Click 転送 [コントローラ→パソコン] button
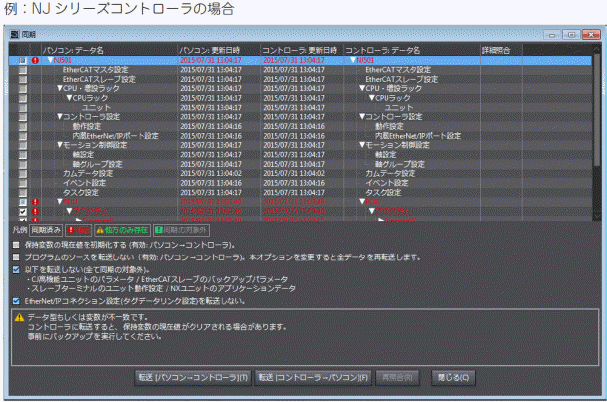 (x=313, y=378)
